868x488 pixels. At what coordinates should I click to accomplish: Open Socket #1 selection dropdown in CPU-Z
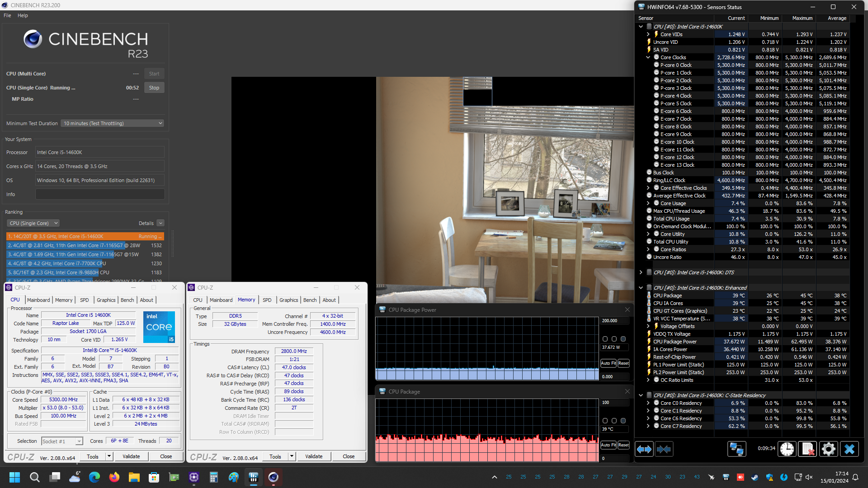click(x=62, y=441)
